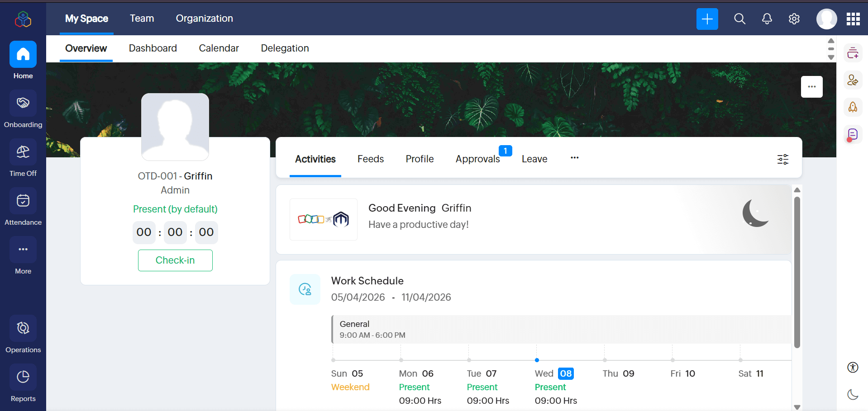Switch to the Feeds tab

[370, 159]
